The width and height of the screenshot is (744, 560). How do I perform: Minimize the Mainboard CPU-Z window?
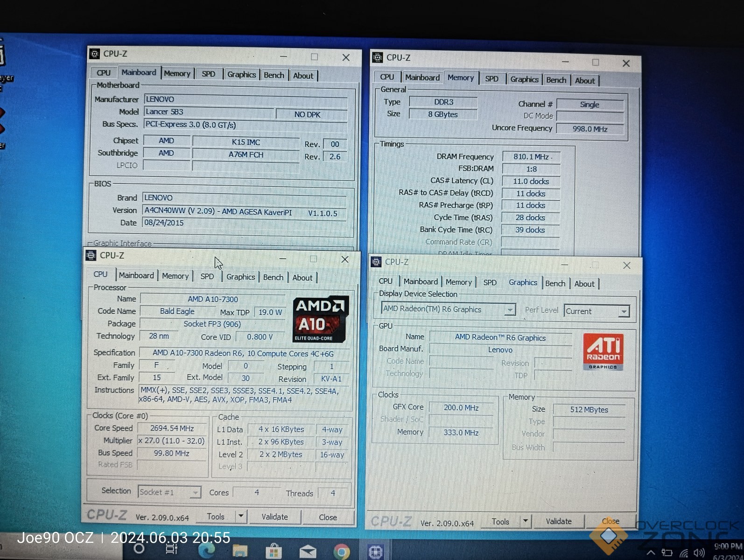[283, 56]
